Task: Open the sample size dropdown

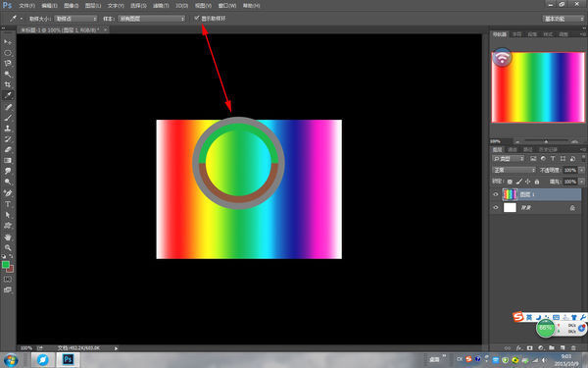Action: tap(75, 19)
